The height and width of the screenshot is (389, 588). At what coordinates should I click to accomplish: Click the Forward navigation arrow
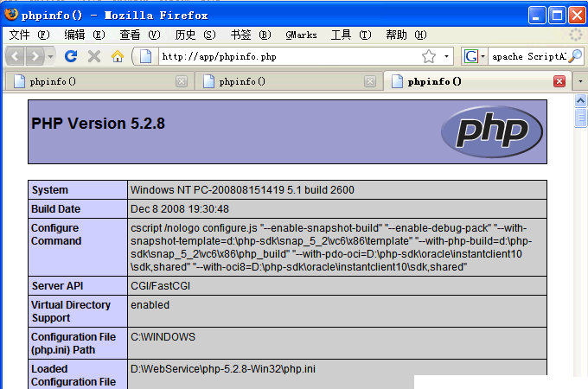35,56
